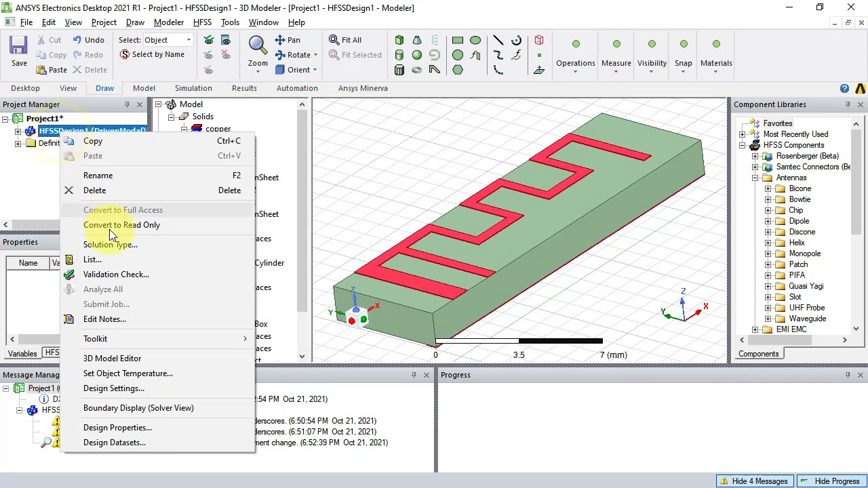This screenshot has height=488, width=868.
Task: Select the draw point tool
Action: 539,55
